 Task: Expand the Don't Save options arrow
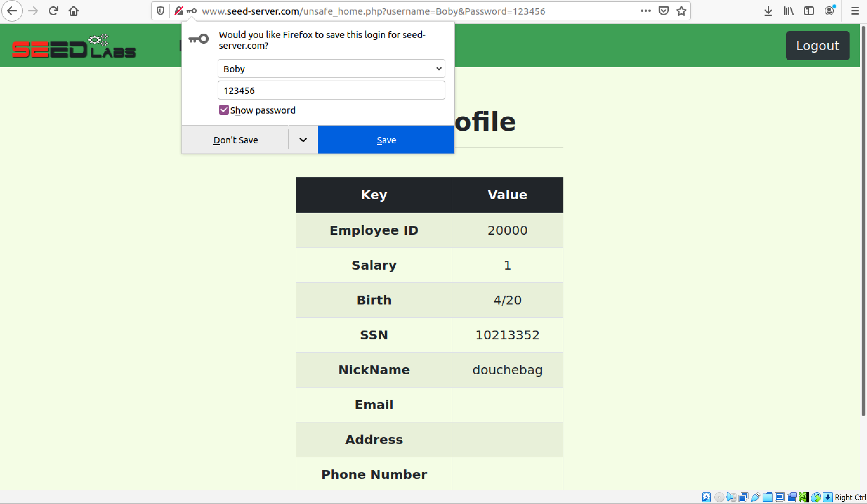303,140
